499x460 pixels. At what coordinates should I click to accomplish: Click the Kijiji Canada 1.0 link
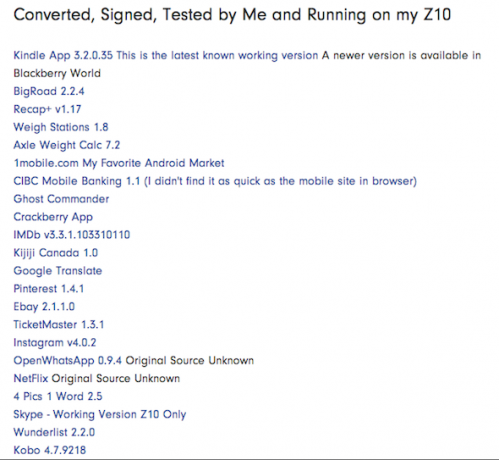point(55,253)
